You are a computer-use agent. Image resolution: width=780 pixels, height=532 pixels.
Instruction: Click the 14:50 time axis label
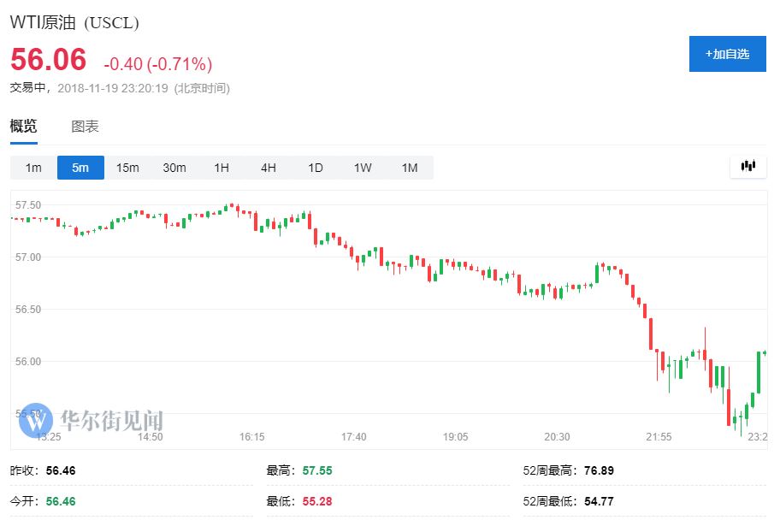[x=151, y=437]
